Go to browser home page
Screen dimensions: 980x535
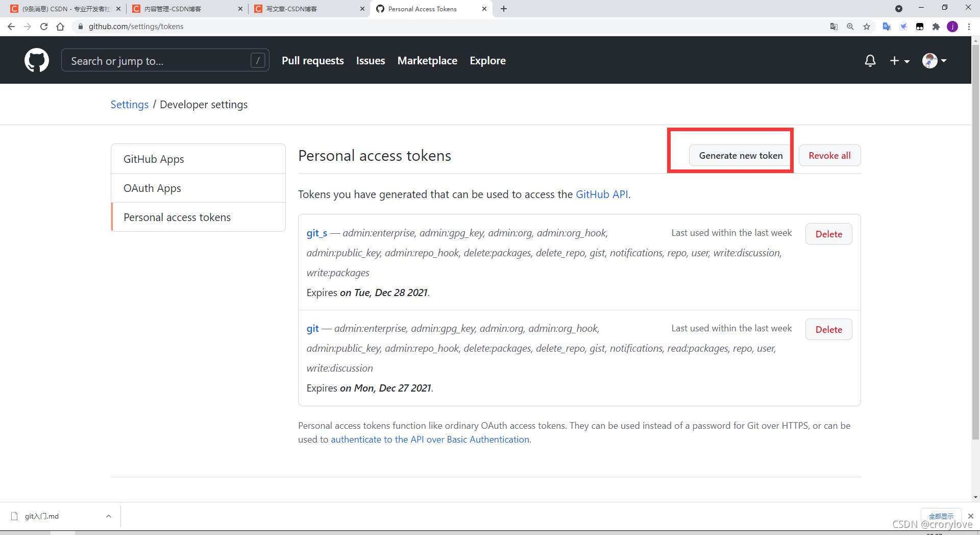click(60, 27)
